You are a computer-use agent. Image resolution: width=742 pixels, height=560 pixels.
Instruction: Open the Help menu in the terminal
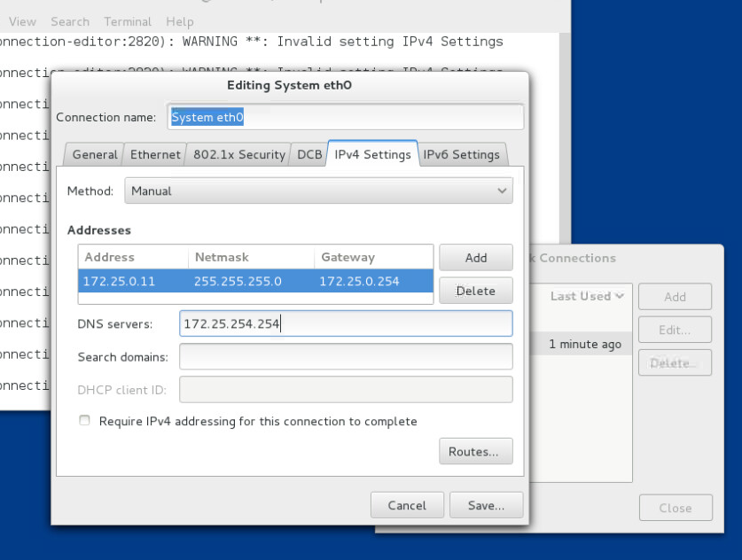179,22
